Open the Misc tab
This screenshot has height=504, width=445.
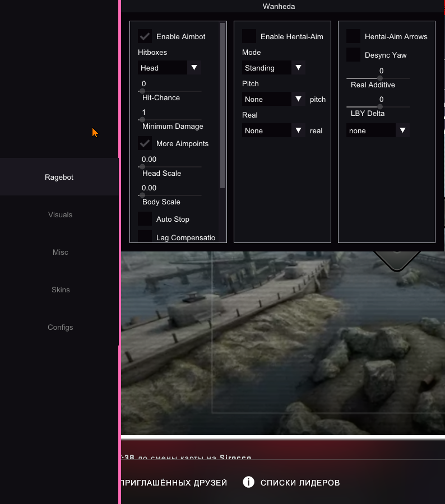[x=60, y=252]
